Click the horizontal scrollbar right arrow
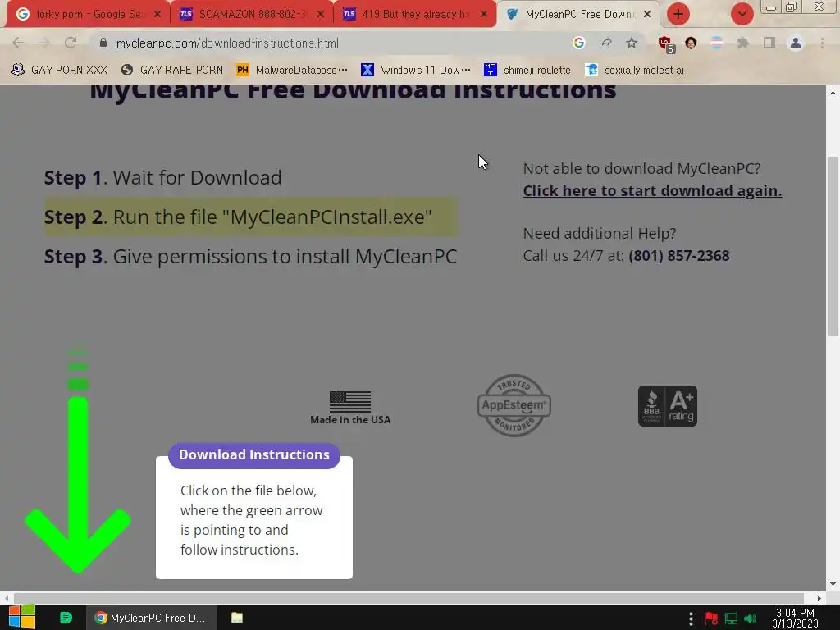Viewport: 840px width, 630px height. (819, 598)
